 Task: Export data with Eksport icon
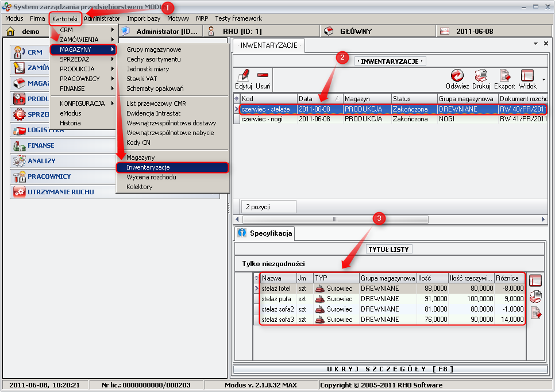coord(504,76)
